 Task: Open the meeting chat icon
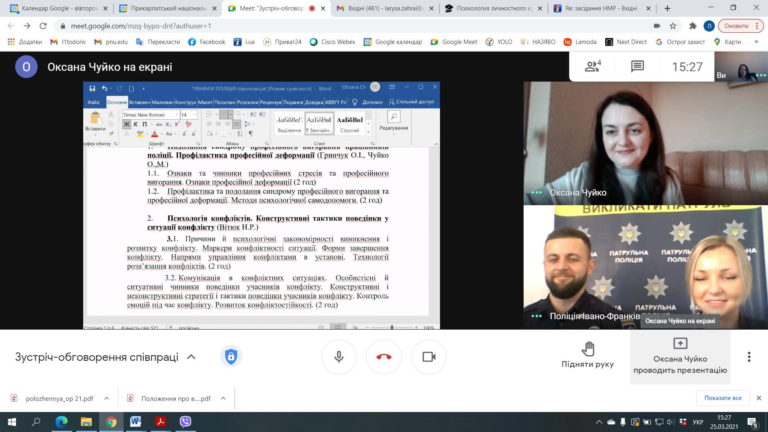[637, 67]
